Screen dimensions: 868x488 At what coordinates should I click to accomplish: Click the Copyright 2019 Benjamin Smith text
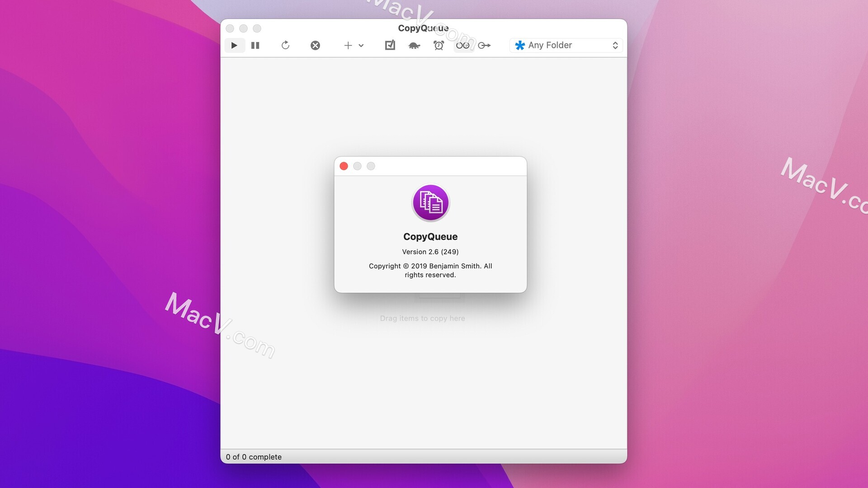coord(430,270)
